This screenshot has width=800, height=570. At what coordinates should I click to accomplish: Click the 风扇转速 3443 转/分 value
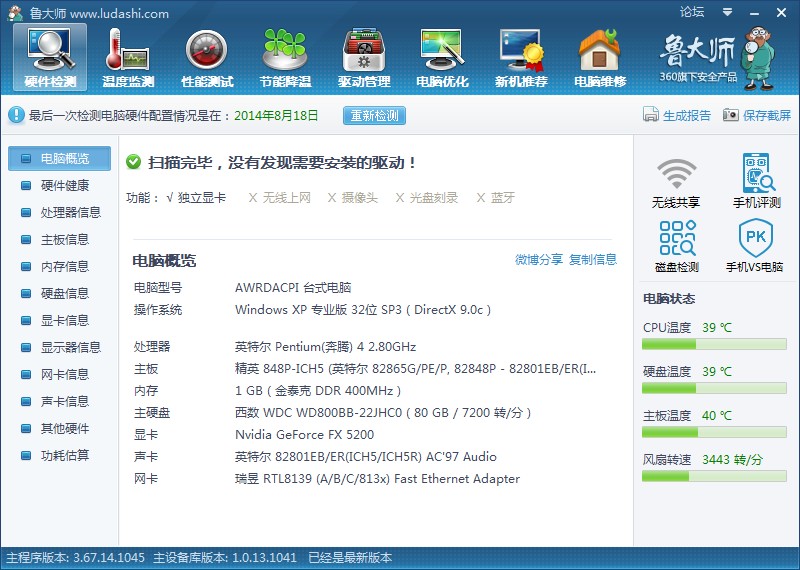coord(732,460)
